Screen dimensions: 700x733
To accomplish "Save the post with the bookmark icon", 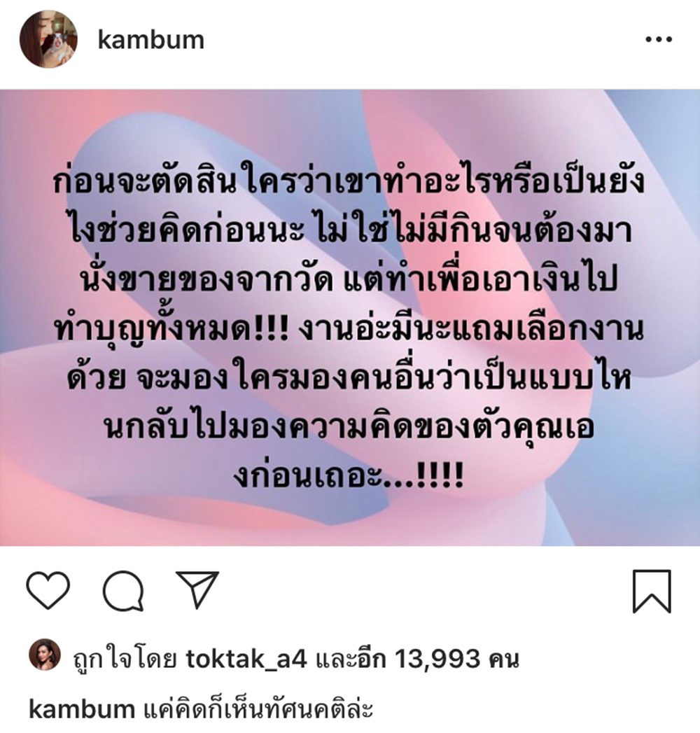I will 652,591.
